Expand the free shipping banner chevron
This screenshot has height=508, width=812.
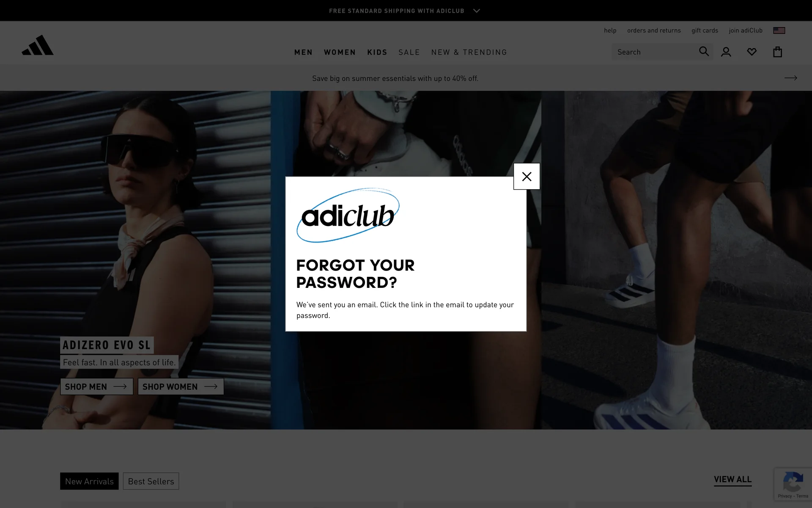(477, 11)
